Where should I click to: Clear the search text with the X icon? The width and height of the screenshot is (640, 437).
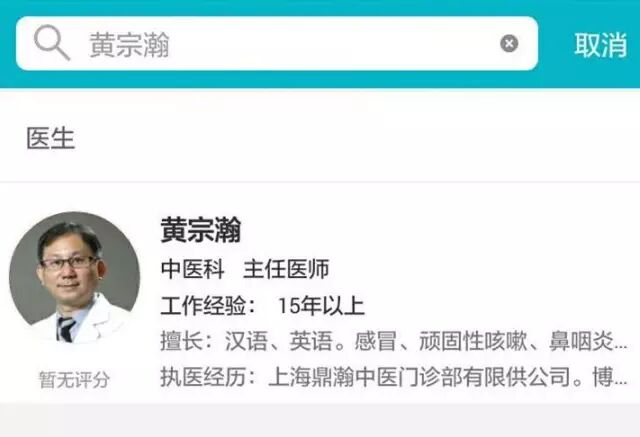(509, 43)
